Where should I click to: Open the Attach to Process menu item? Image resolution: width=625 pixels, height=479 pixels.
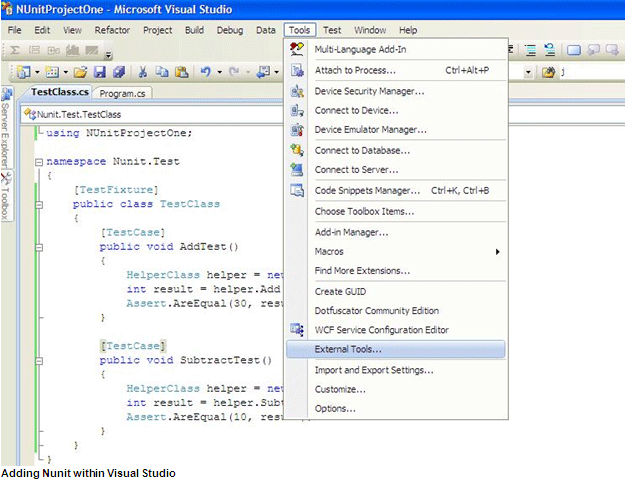[x=355, y=70]
